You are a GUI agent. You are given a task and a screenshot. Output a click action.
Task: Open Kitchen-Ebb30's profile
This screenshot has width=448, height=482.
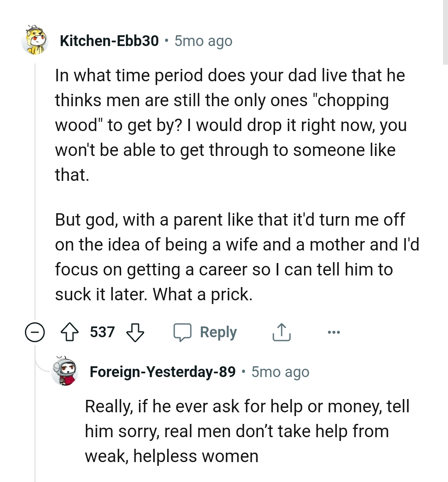(x=110, y=41)
